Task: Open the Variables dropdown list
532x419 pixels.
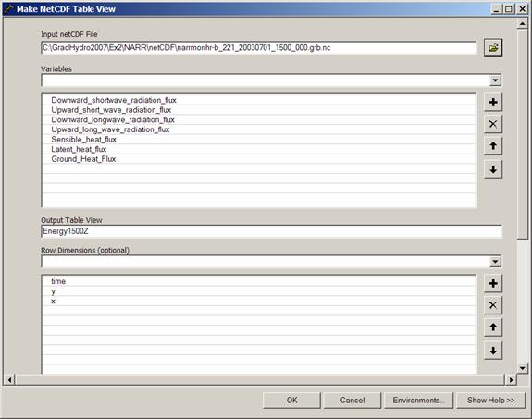Action: 495,80
